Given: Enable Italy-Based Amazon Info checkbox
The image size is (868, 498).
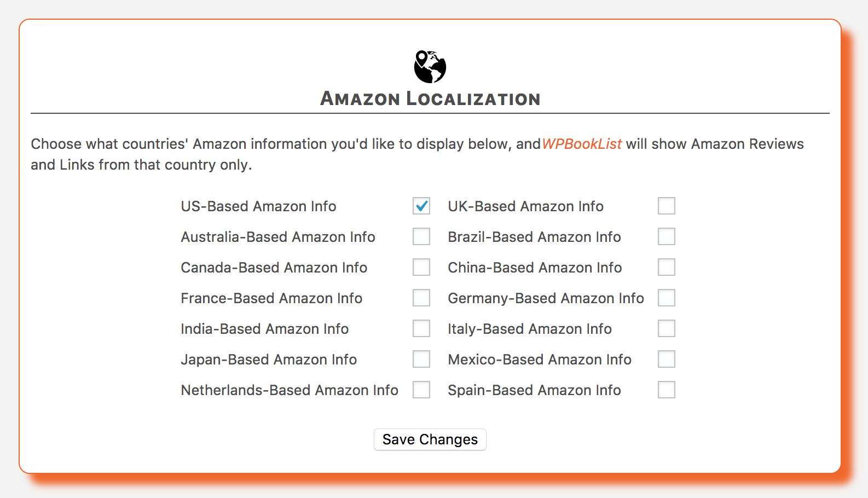Looking at the screenshot, I should 666,329.
